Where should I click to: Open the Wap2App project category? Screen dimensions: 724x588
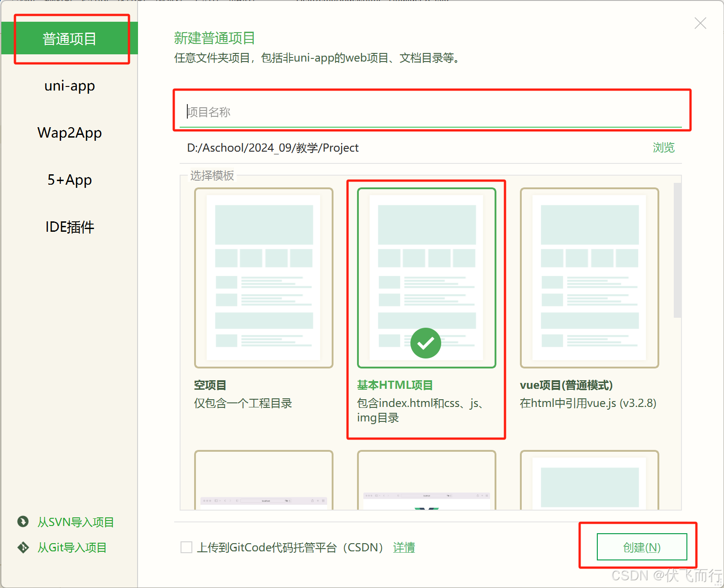[69, 133]
